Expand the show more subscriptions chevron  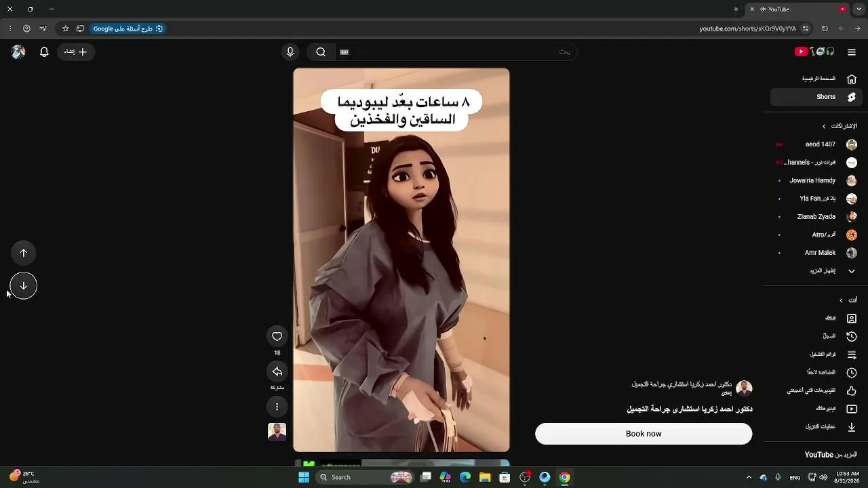pos(816,271)
